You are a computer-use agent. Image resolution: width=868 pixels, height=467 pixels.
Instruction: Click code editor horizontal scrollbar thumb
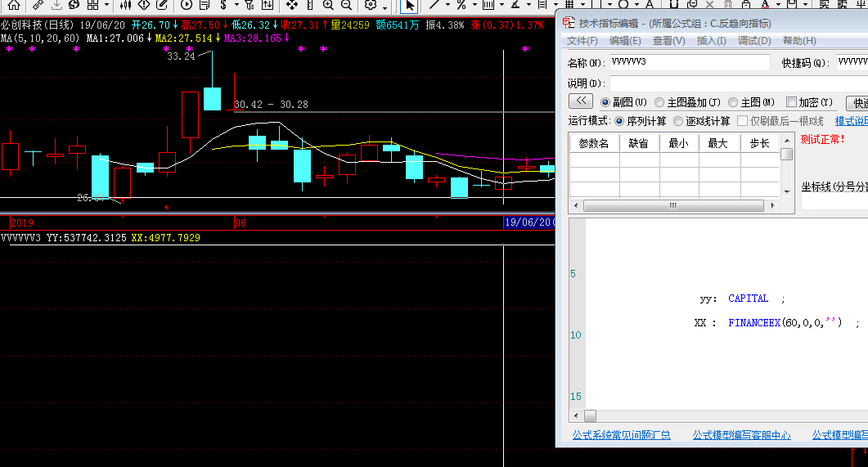click(x=591, y=415)
